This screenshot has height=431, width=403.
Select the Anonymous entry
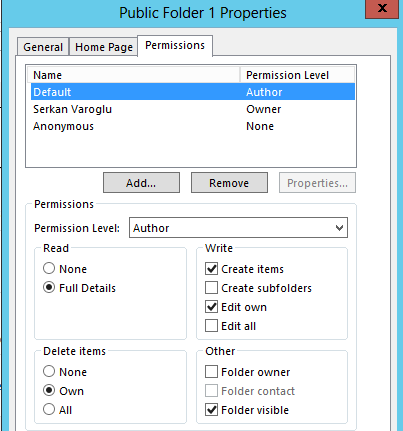pos(193,126)
